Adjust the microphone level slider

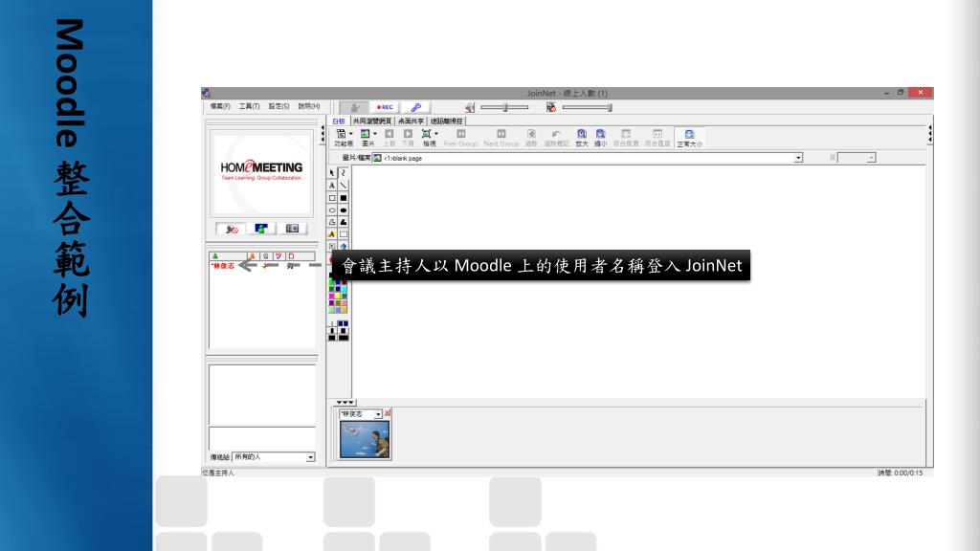click(x=587, y=107)
